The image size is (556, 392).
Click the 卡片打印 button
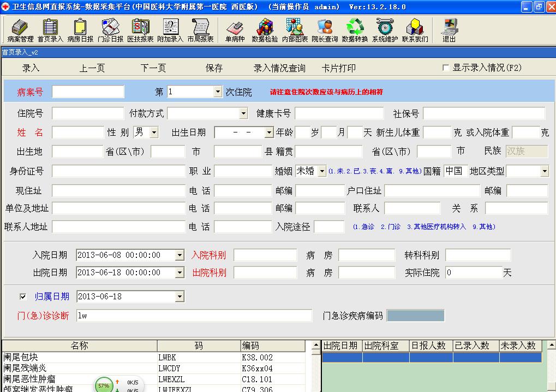pos(338,68)
